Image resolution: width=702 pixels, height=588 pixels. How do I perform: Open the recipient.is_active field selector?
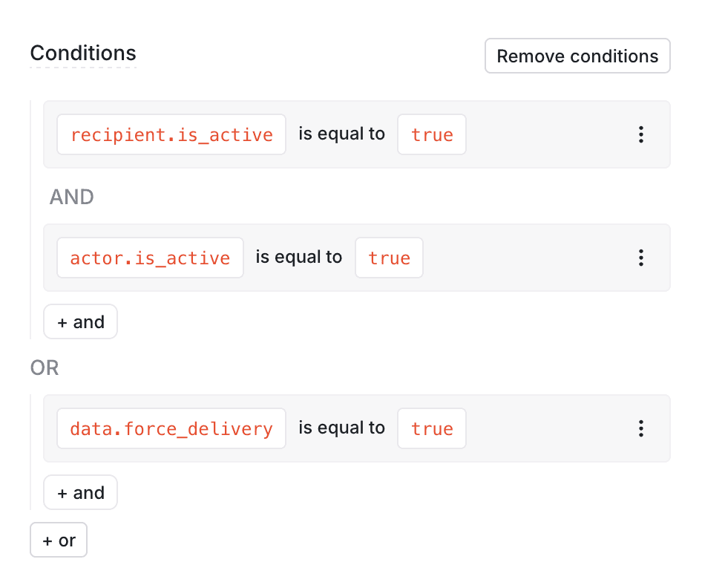[171, 134]
